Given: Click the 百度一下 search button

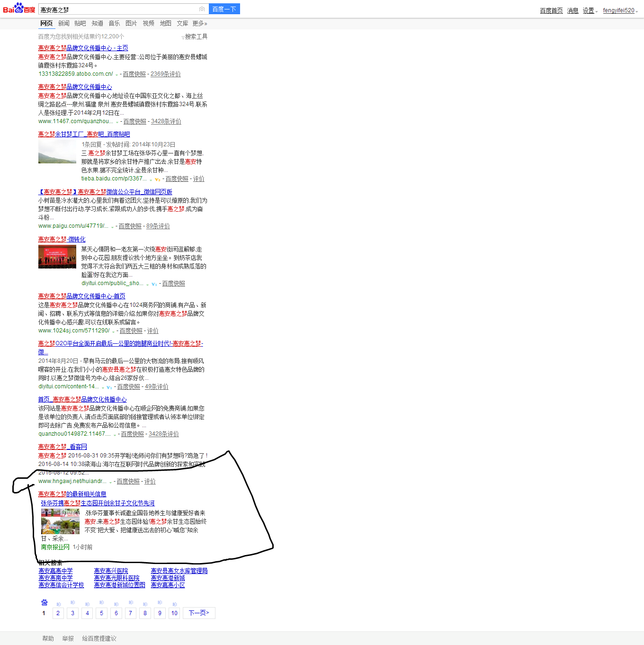Looking at the screenshot, I should click(224, 9).
